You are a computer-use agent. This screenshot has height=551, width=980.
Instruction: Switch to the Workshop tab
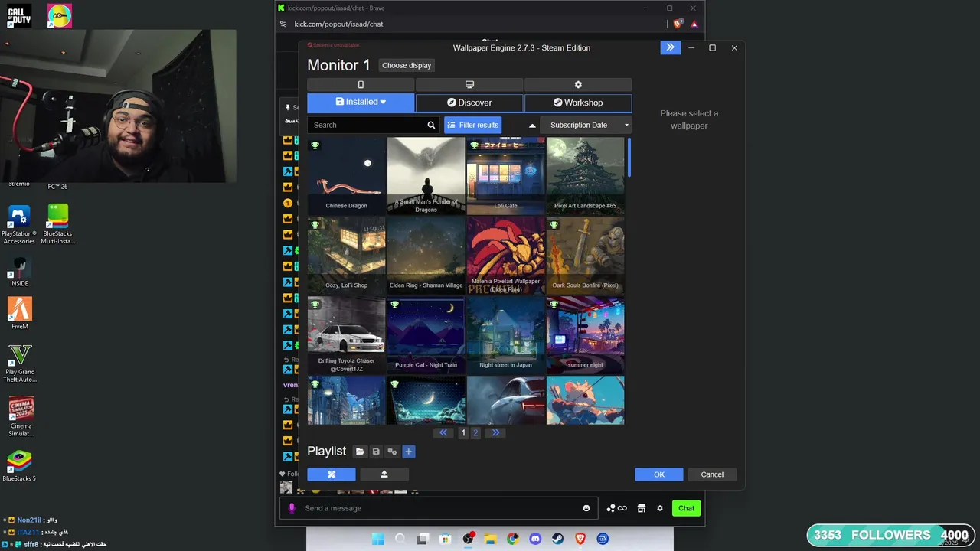[x=578, y=103]
